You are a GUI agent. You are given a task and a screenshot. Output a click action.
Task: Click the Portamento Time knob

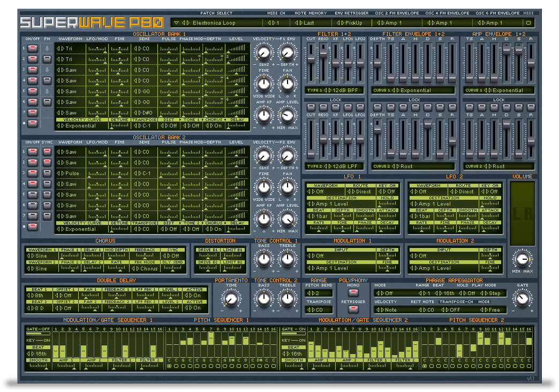231,300
